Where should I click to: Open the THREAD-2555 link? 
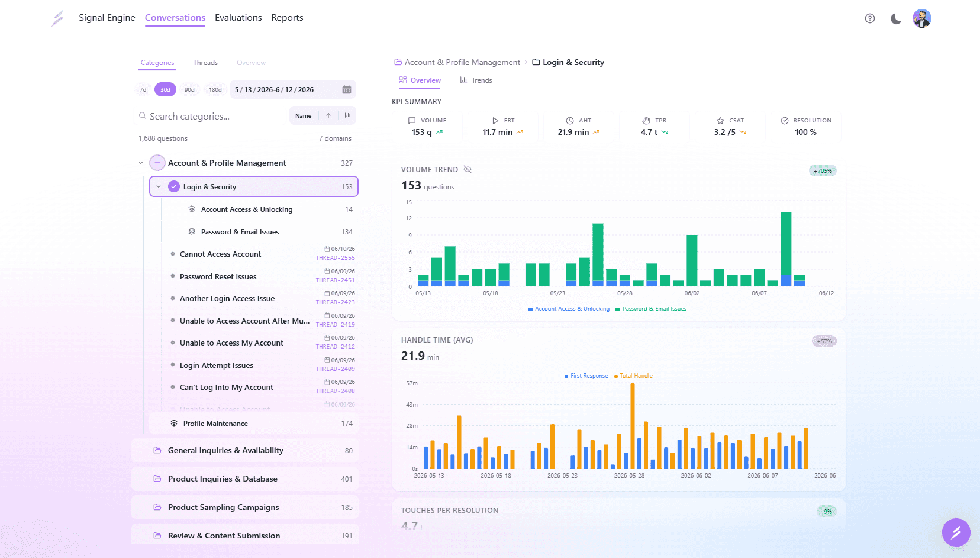click(336, 258)
